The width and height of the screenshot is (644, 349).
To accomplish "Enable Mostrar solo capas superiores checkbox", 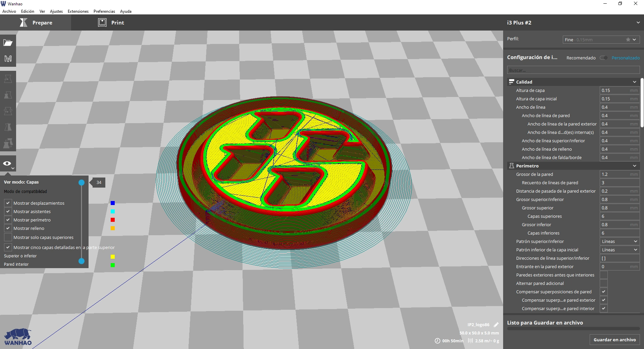I will click(8, 237).
